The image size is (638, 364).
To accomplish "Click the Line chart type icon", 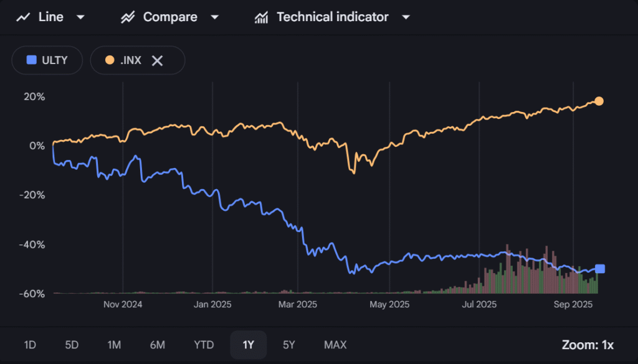I will (x=23, y=17).
